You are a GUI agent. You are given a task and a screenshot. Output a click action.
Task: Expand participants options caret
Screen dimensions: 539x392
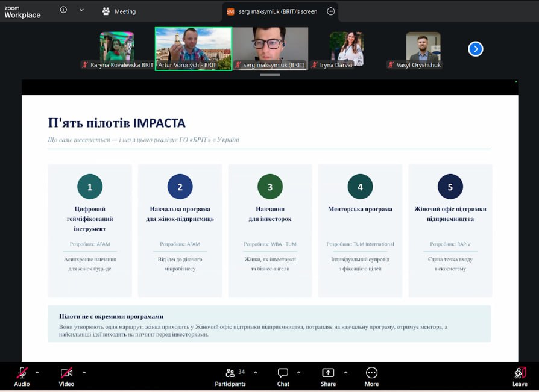[256, 373]
